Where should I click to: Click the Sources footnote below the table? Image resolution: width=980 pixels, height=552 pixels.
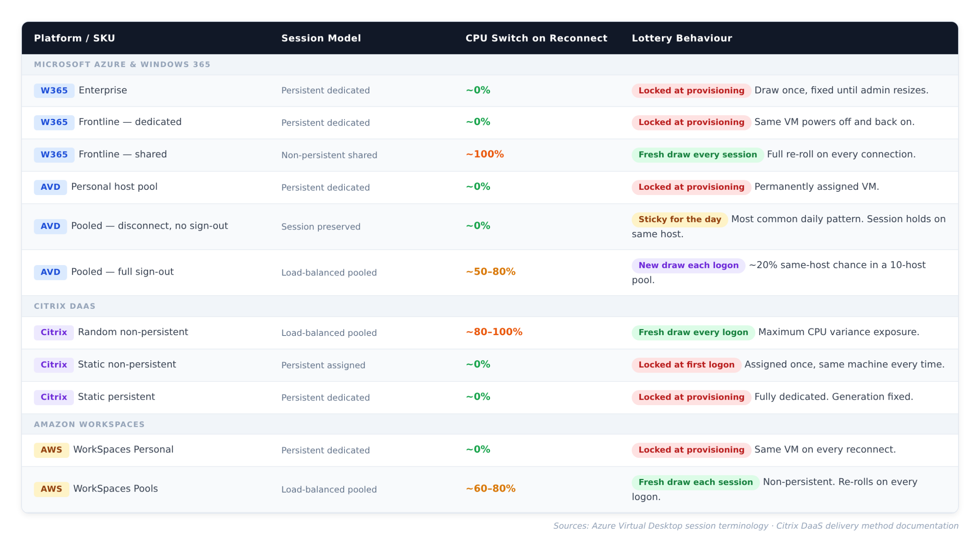click(755, 526)
